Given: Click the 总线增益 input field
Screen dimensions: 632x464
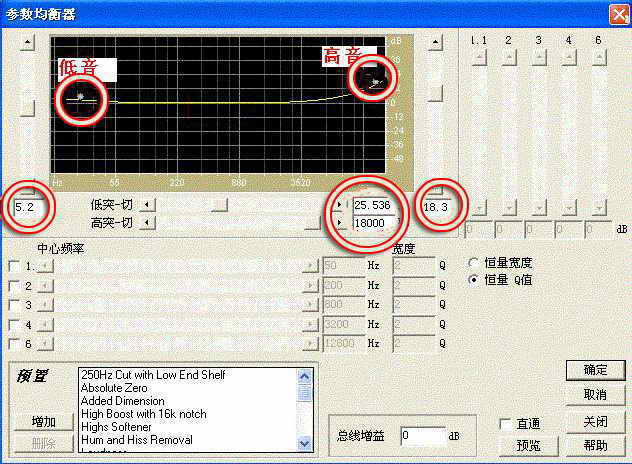Looking at the screenshot, I should click(421, 436).
